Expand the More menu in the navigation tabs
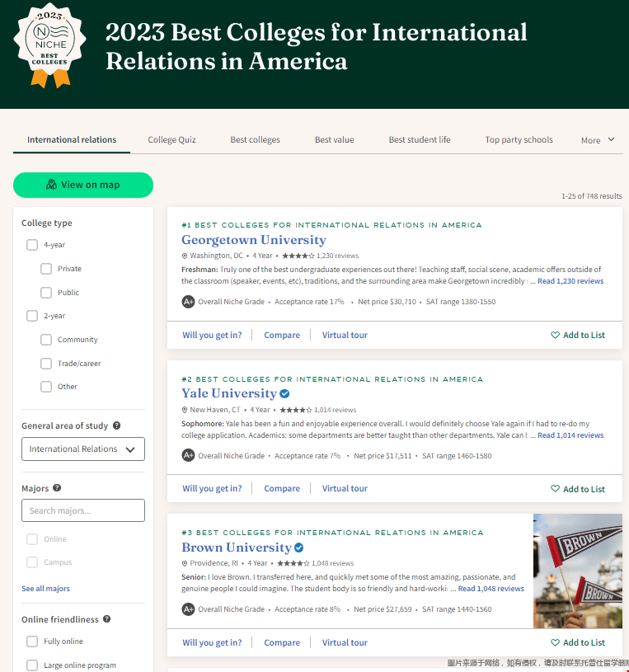 coord(598,140)
